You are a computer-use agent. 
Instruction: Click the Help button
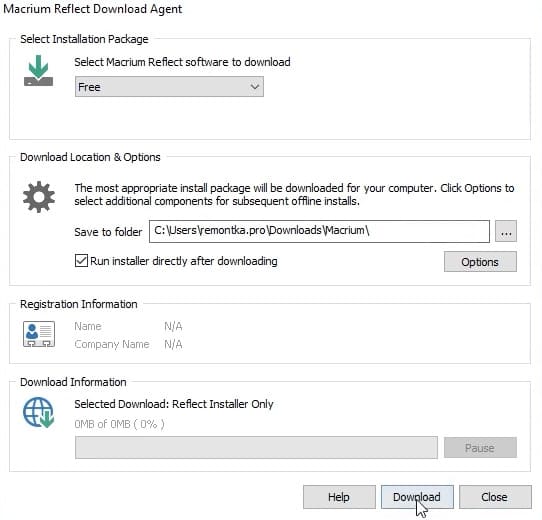click(x=339, y=497)
